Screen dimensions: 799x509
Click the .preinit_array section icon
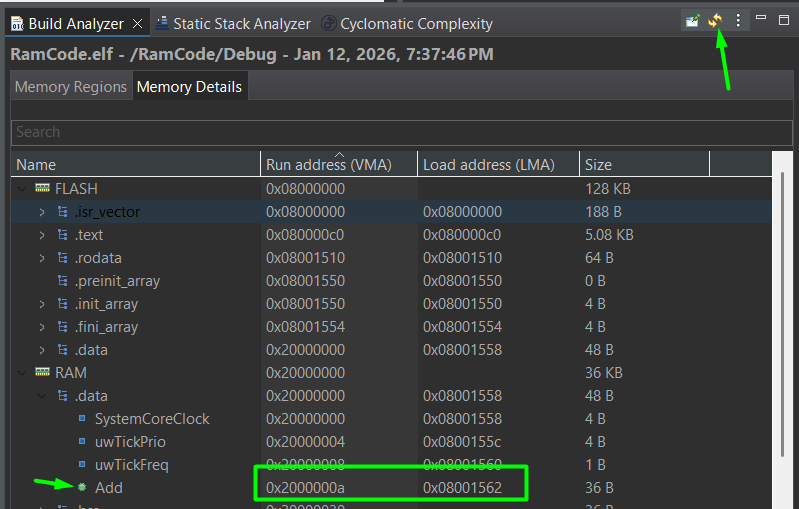63,281
